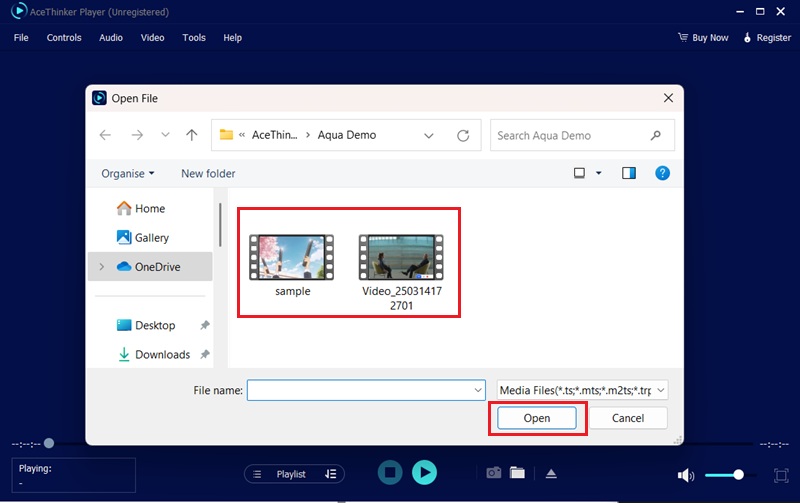Expand the OneDrive tree node
This screenshot has height=503, width=800.
pos(101,267)
